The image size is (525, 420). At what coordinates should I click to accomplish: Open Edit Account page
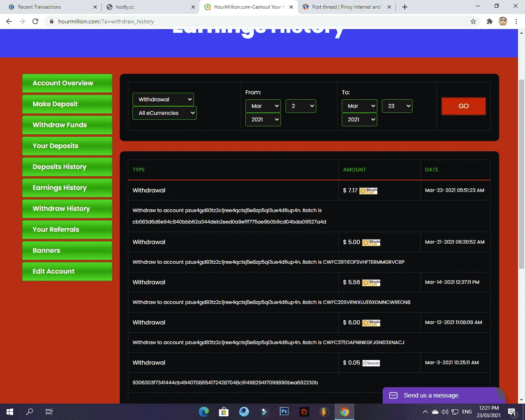point(67,272)
